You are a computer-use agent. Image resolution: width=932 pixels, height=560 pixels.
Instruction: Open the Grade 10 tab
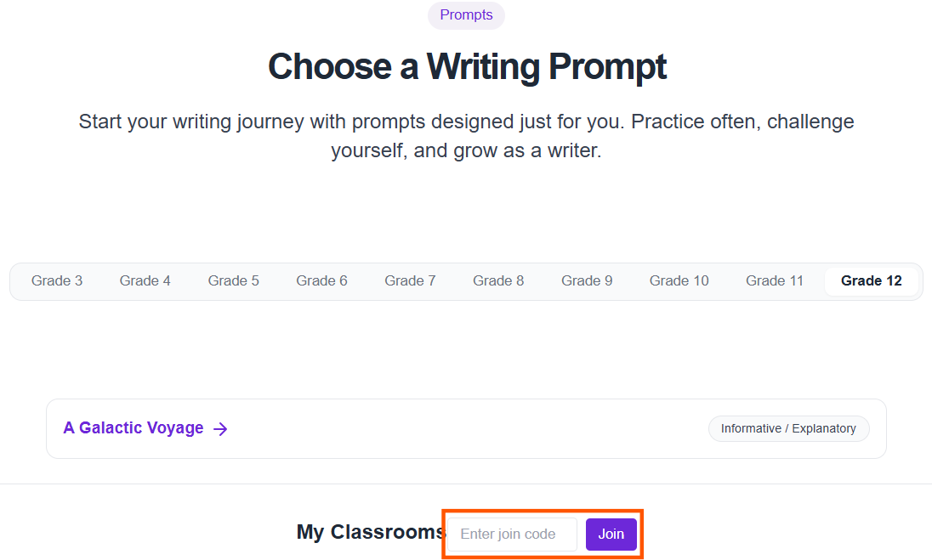679,280
